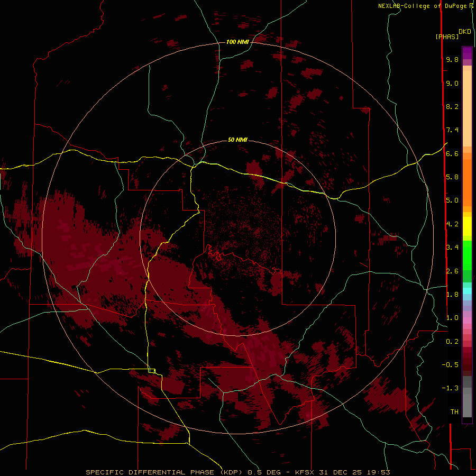Screen dimensions: 476x476
Task: Click the 1.8 legend value
Action: click(452, 294)
